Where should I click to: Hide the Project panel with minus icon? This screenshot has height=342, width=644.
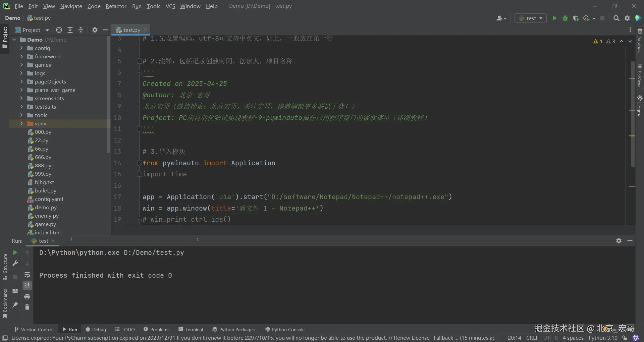coord(106,30)
